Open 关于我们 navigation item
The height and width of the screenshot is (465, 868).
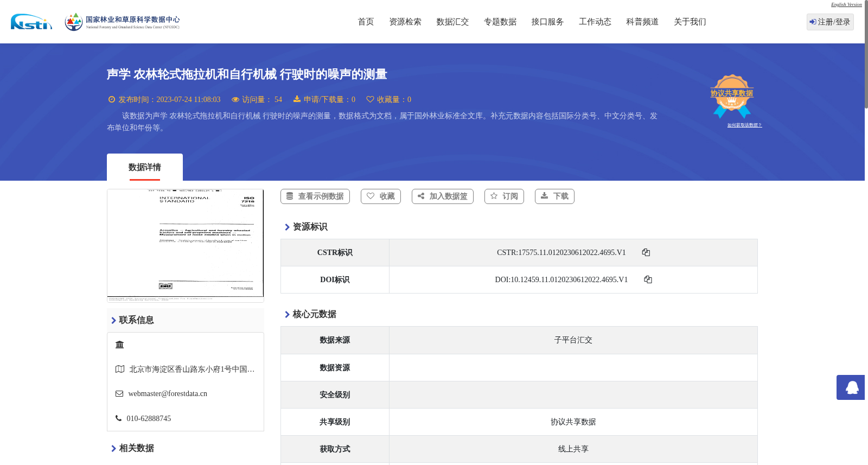tap(690, 22)
